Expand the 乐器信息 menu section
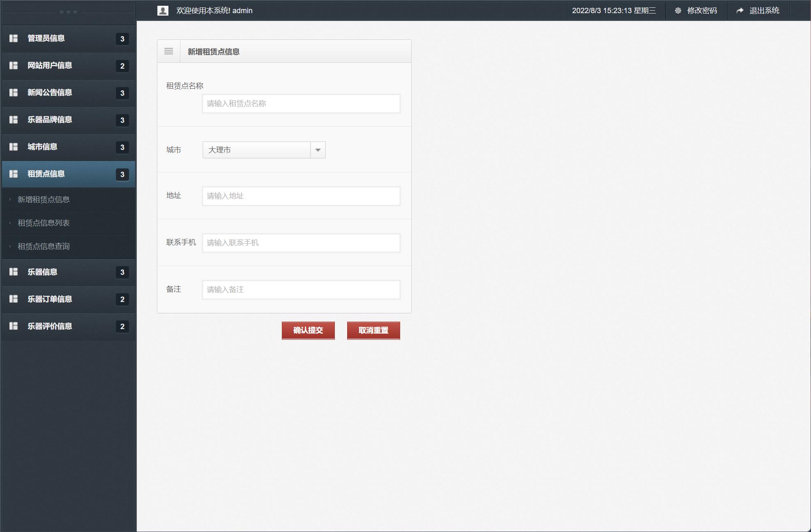The width and height of the screenshot is (811, 532). point(42,272)
